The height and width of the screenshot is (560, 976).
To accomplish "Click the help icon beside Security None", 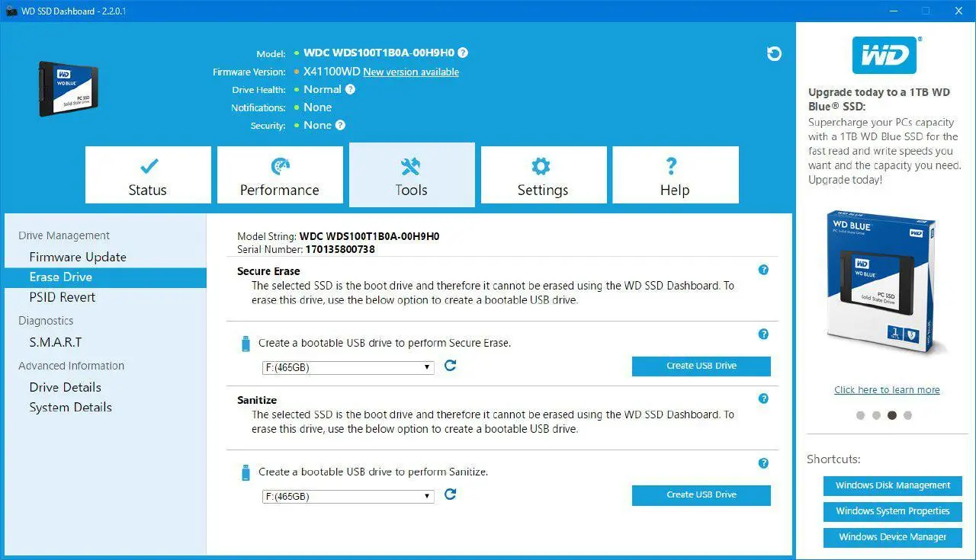I will (x=340, y=125).
